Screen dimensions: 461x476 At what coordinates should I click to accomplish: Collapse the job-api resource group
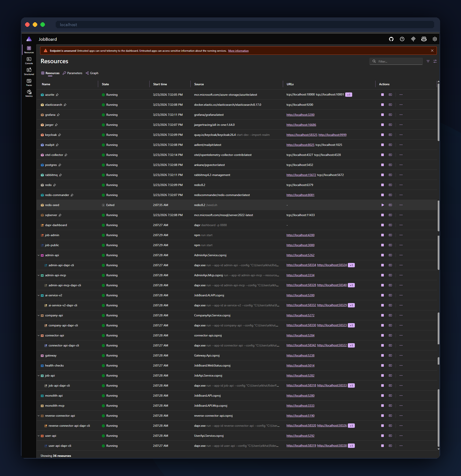pyautogui.click(x=39, y=376)
